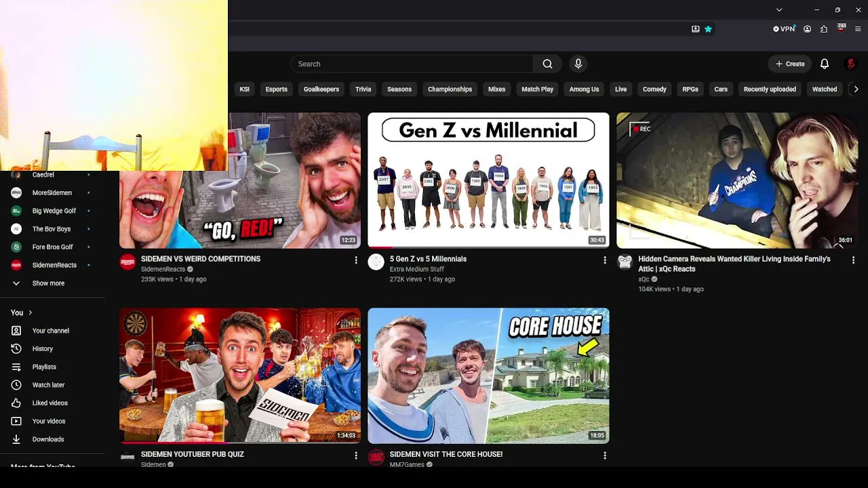Start voice search with the microphone icon
This screenshot has width=868, height=488.
point(578,64)
